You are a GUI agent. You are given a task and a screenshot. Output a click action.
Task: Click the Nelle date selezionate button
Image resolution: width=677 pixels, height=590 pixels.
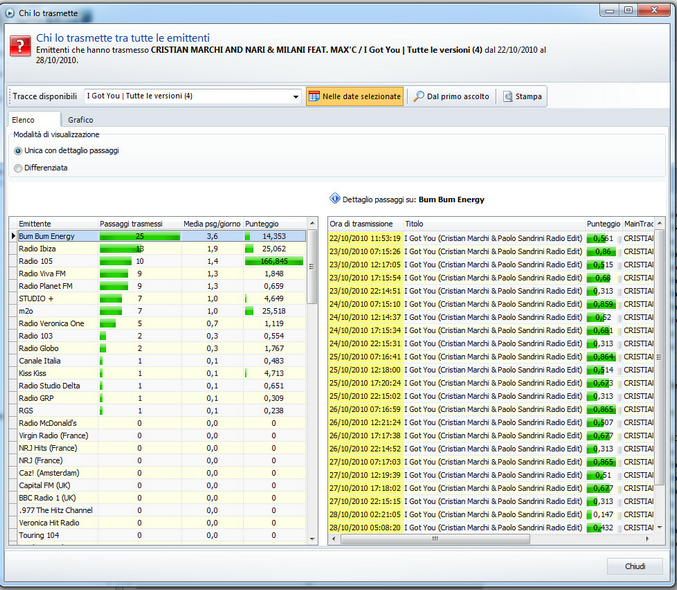point(355,96)
